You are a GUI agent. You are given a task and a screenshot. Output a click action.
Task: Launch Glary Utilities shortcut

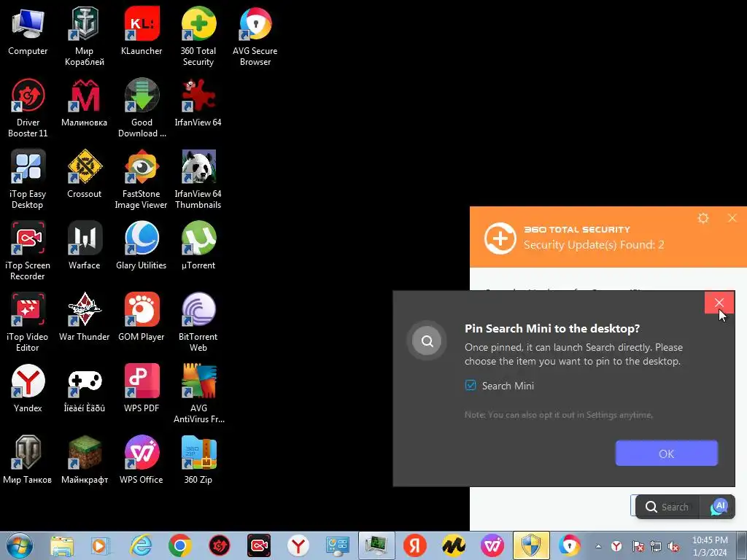pyautogui.click(x=142, y=246)
